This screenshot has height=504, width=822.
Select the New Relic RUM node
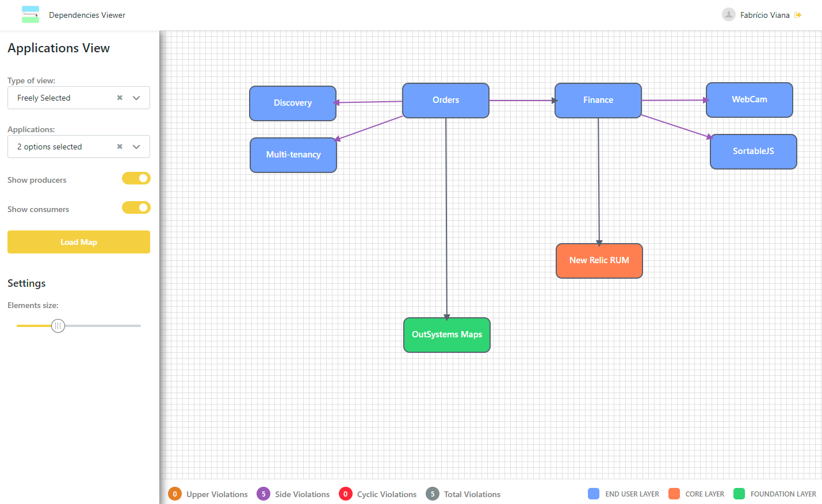pos(599,261)
